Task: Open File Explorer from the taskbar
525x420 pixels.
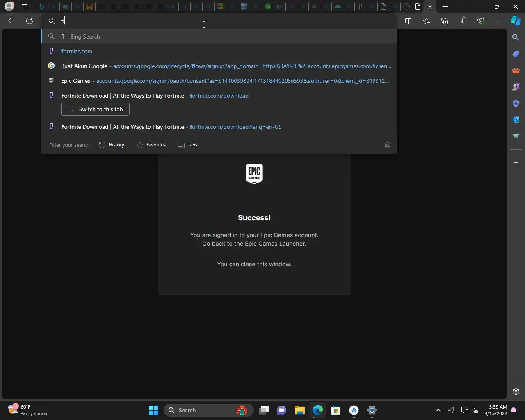Action: coord(300,410)
